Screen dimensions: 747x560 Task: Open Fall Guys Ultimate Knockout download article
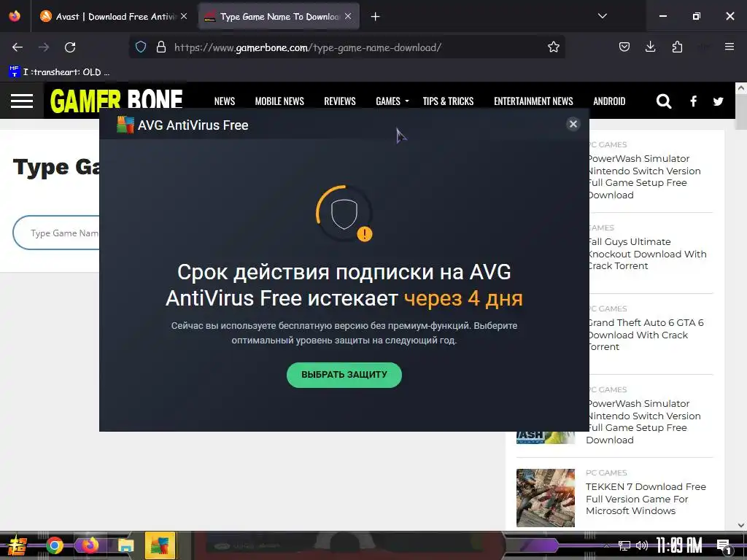647,254
